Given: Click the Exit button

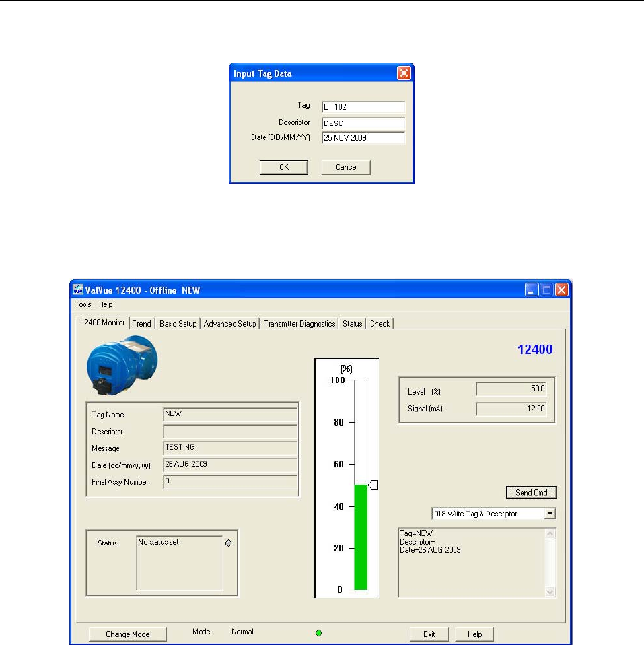Looking at the screenshot, I should 429,634.
